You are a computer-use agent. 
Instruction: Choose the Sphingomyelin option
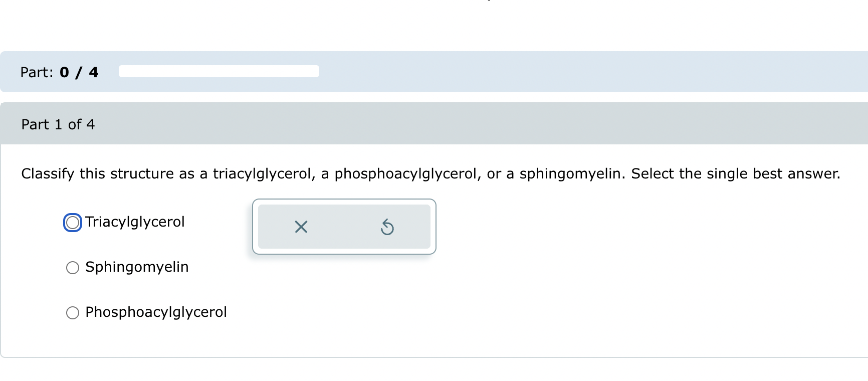(x=73, y=267)
